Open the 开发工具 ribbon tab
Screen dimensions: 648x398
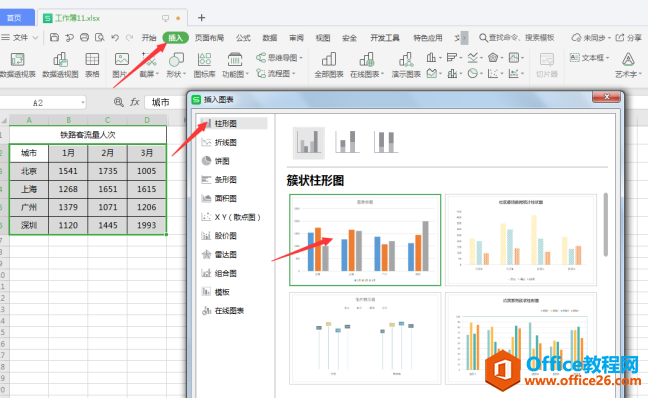click(x=385, y=38)
